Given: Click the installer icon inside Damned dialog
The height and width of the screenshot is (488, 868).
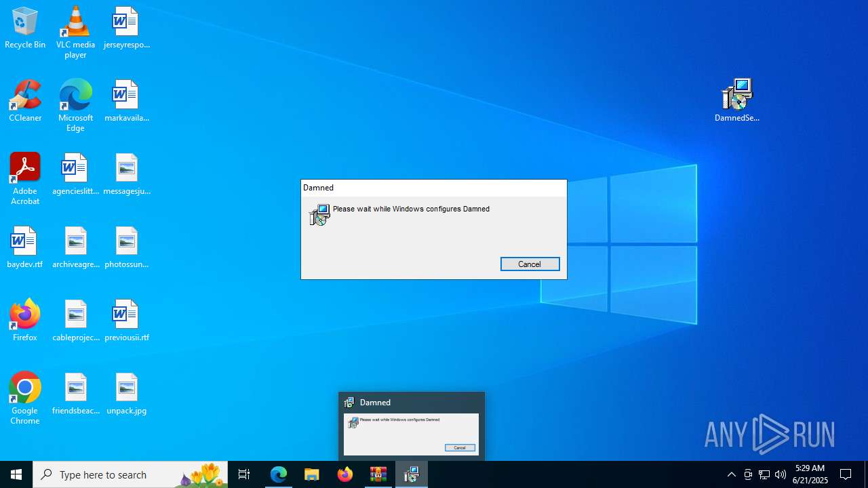Looking at the screenshot, I should pos(319,215).
